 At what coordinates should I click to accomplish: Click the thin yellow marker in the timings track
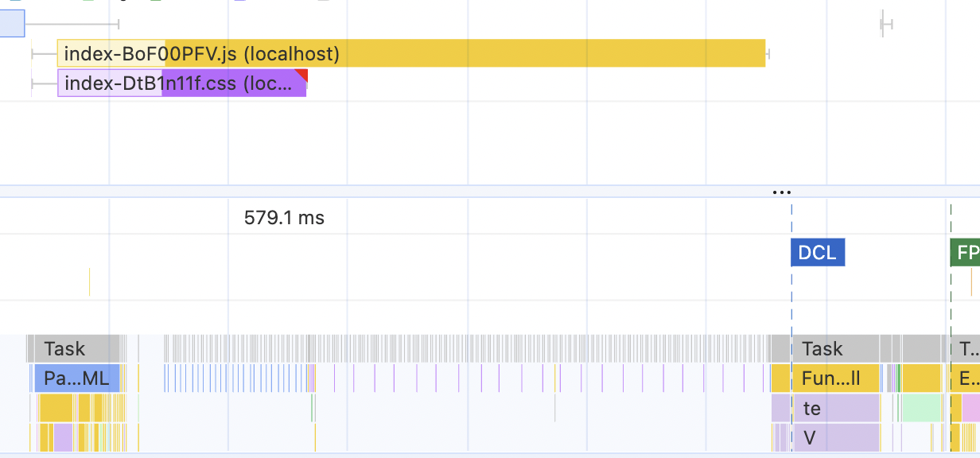(89, 282)
